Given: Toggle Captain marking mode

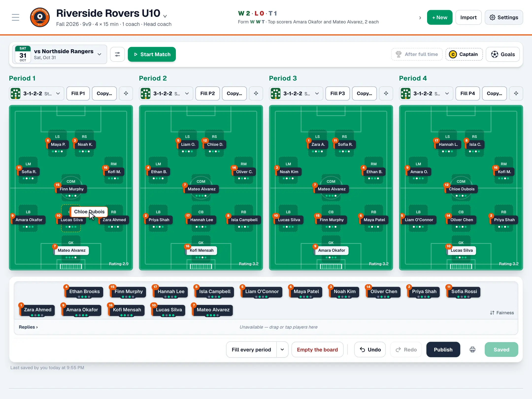Looking at the screenshot, I should click(x=464, y=54).
